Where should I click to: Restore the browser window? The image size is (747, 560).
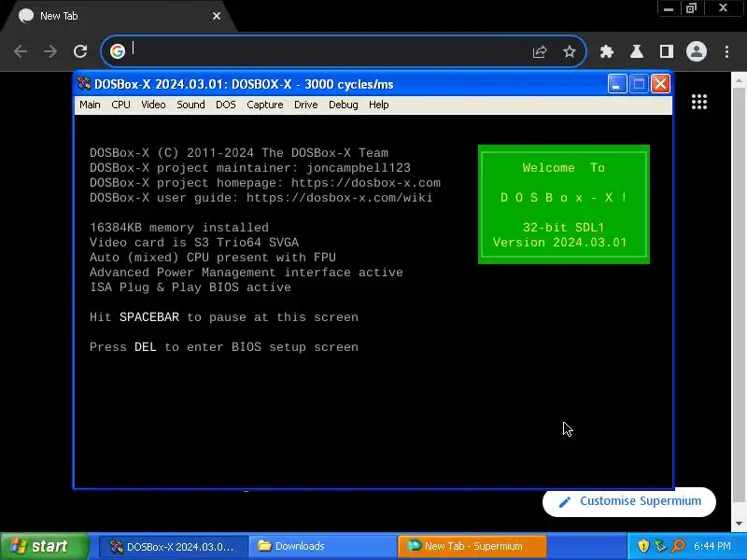(691, 8)
